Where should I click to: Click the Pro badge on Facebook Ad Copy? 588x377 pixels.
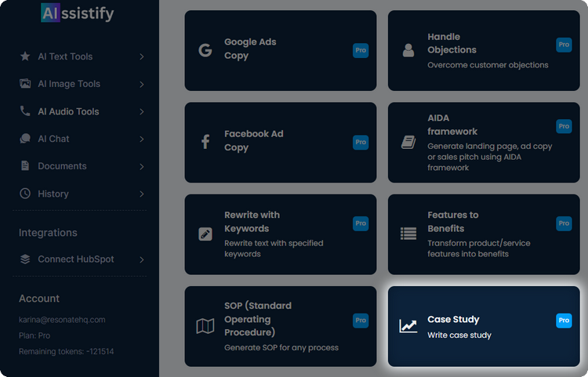pos(361,142)
